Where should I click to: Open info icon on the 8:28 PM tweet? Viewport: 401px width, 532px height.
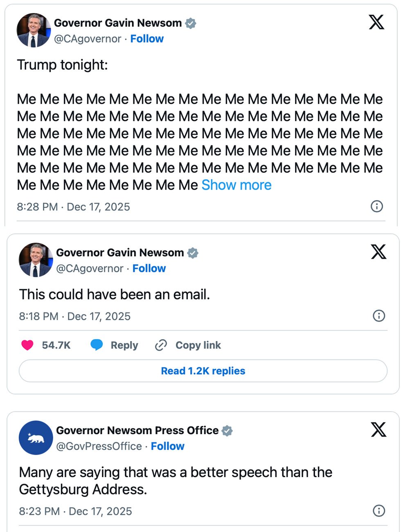click(376, 206)
